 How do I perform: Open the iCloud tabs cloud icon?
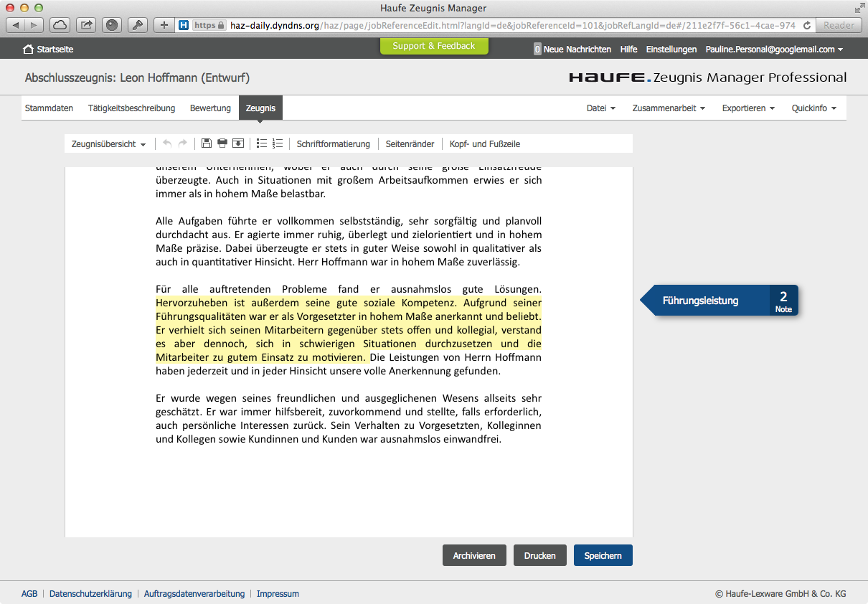click(x=60, y=25)
